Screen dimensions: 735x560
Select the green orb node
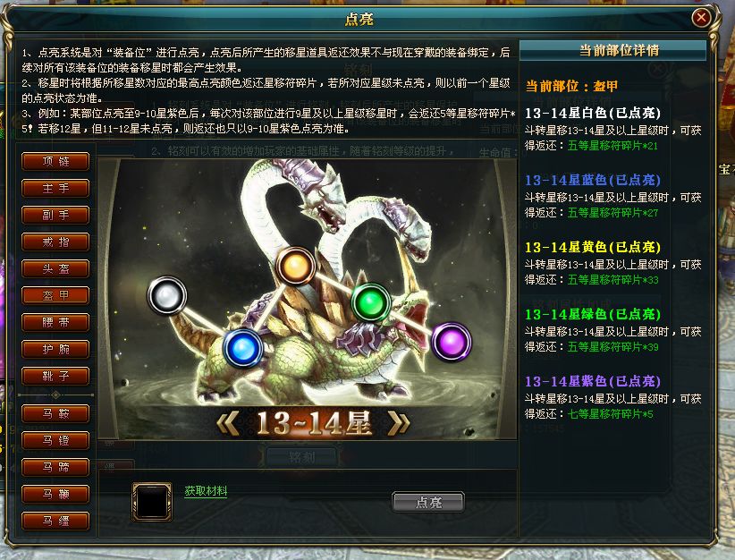point(371,302)
